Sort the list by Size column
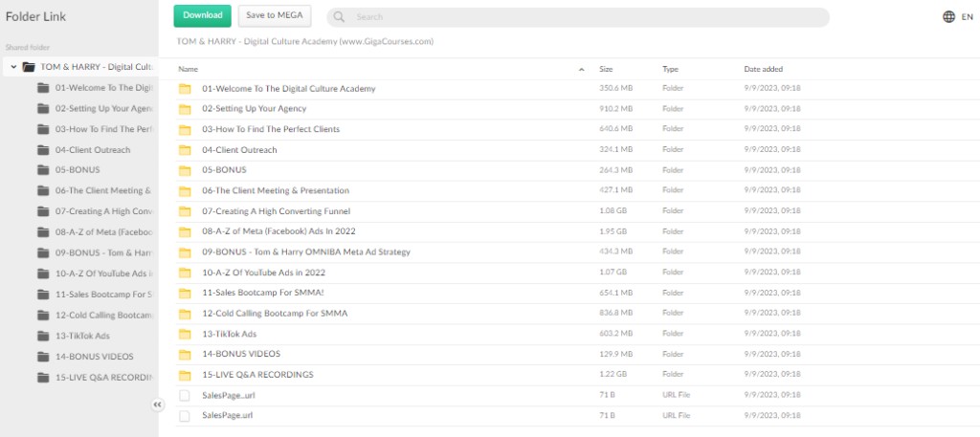 coord(606,69)
